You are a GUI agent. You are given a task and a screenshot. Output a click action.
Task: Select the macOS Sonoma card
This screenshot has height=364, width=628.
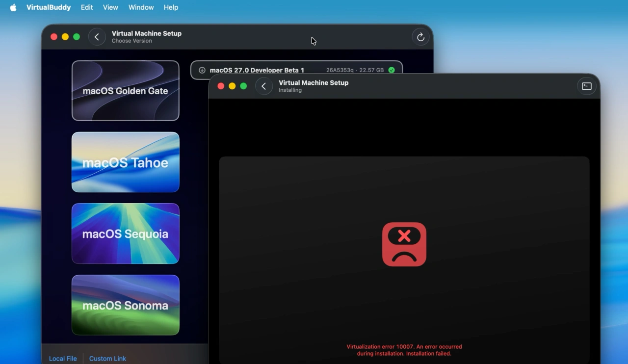pos(126,306)
